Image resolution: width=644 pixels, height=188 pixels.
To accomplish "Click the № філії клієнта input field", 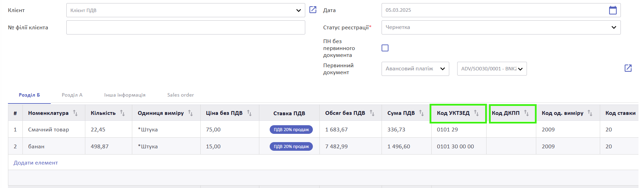I will tap(185, 27).
